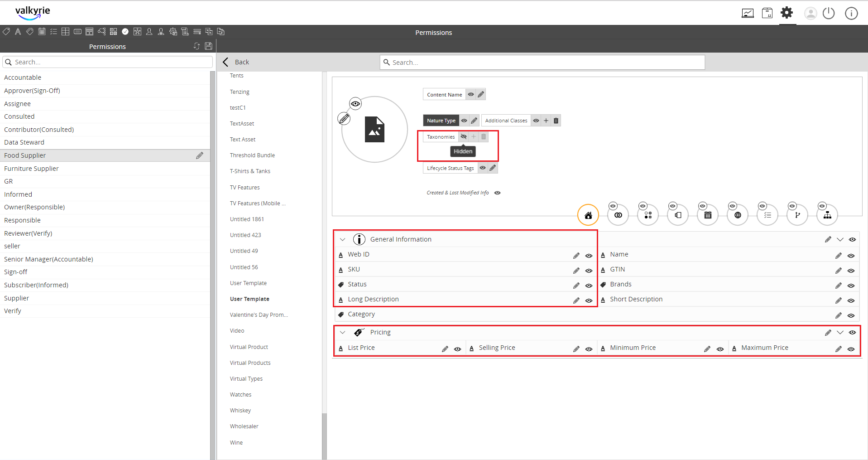Select the Food Supplier role

pos(105,155)
